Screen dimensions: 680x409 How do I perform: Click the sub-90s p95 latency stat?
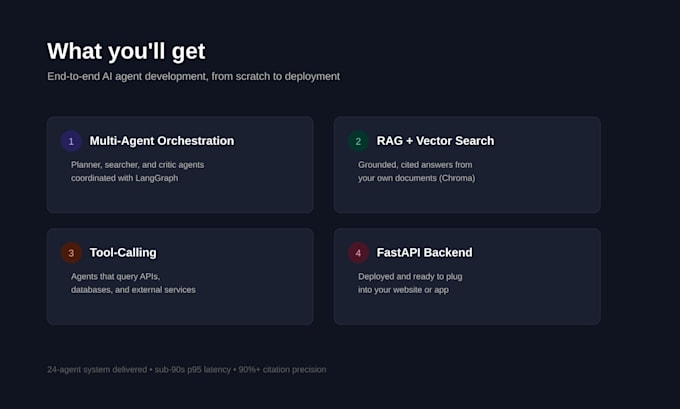193,370
